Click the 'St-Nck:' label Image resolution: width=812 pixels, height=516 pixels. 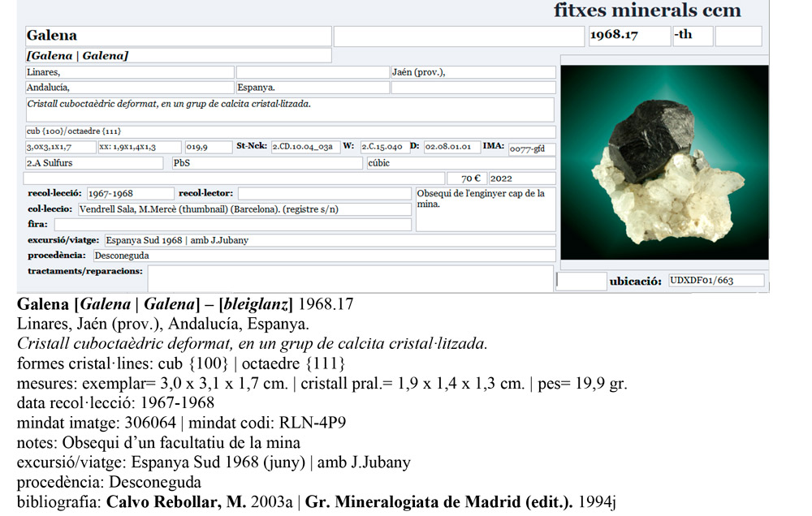252,146
